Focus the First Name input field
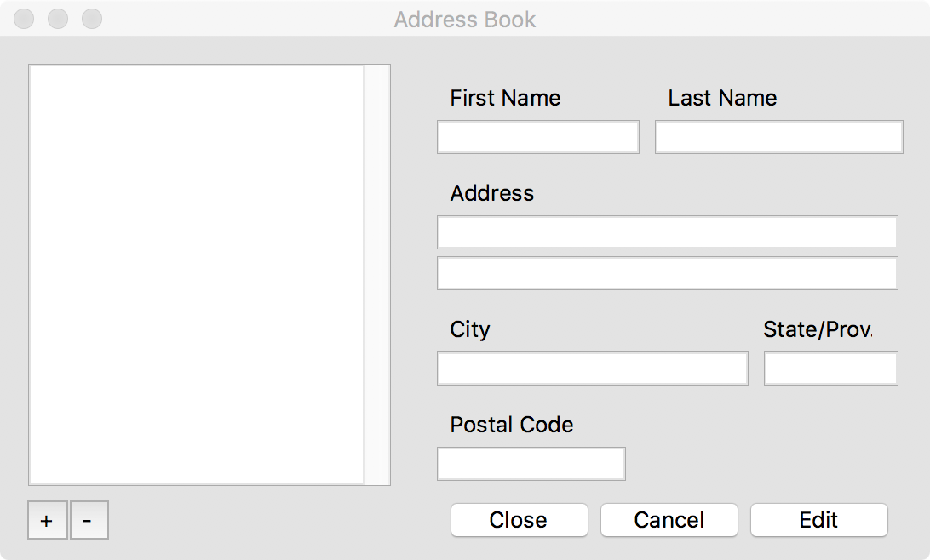930x560 pixels. pyautogui.click(x=537, y=137)
